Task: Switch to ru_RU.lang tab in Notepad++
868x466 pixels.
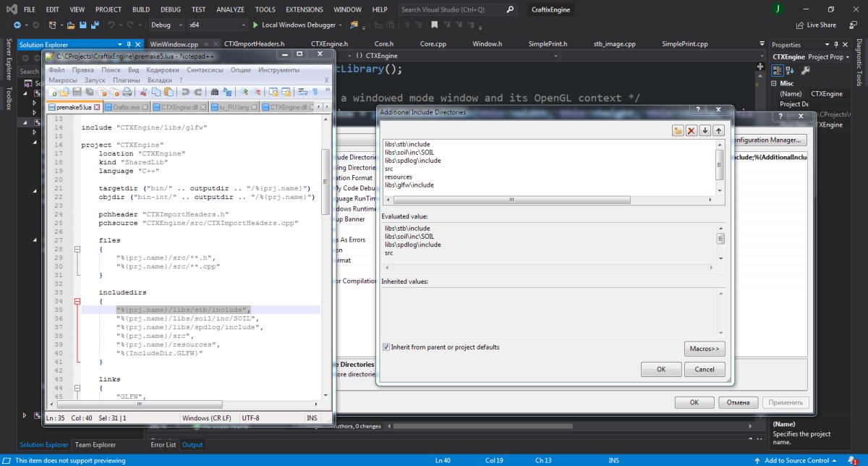Action: 234,107
